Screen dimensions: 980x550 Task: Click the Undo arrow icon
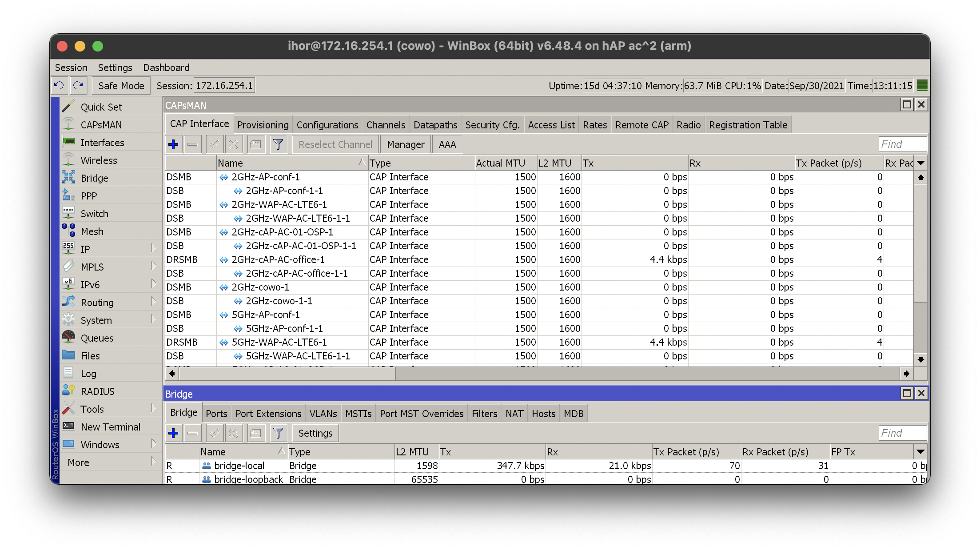59,85
